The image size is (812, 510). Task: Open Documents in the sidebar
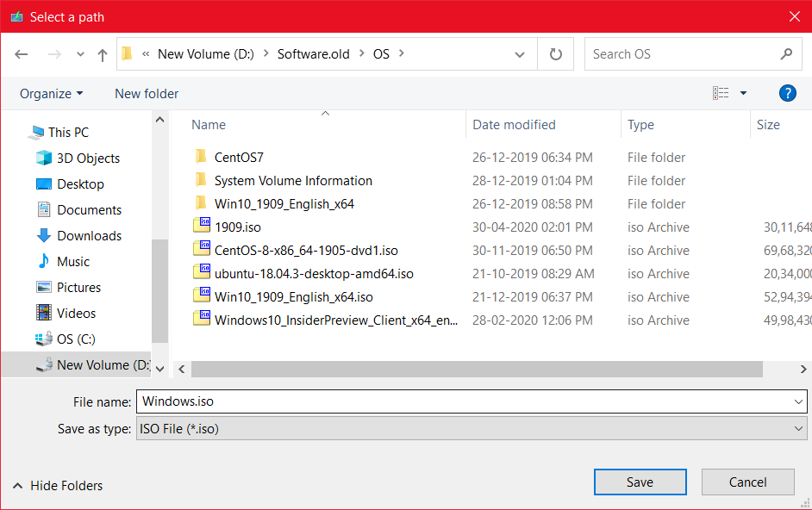[x=89, y=210]
